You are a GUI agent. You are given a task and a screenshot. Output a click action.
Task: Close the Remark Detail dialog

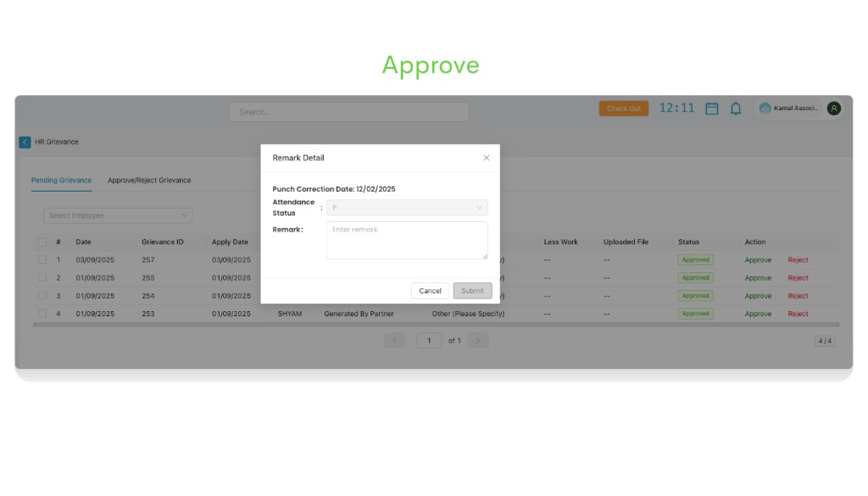click(x=486, y=158)
